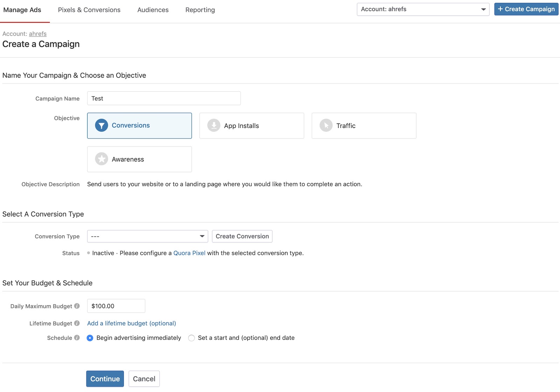Click the Awareness star icon

pos(101,159)
